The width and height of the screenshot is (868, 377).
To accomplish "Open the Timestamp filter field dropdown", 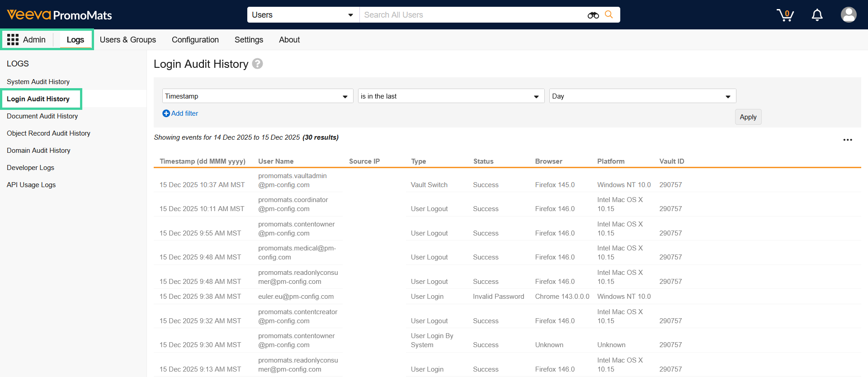I will (258, 96).
